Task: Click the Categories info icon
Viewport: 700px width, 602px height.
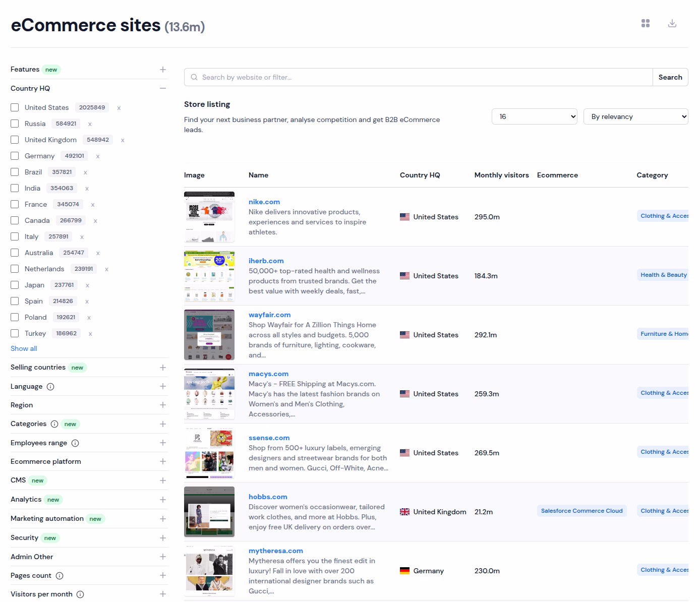Action: click(x=54, y=424)
